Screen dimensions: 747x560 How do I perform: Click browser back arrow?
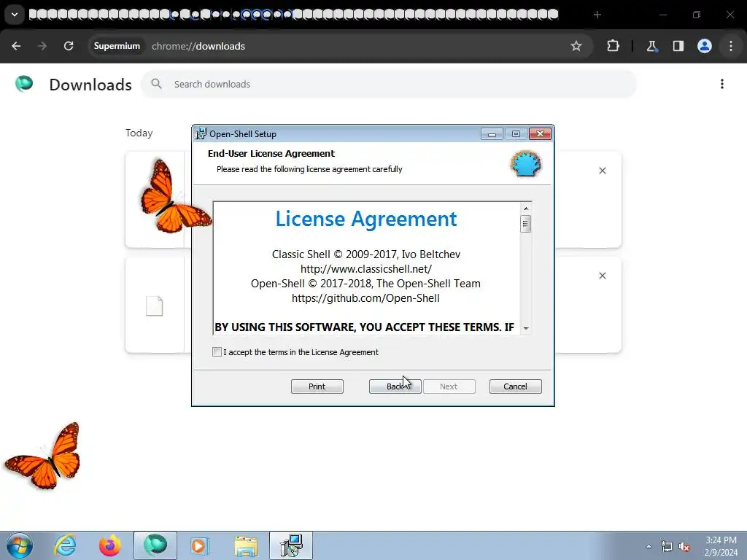pos(16,46)
